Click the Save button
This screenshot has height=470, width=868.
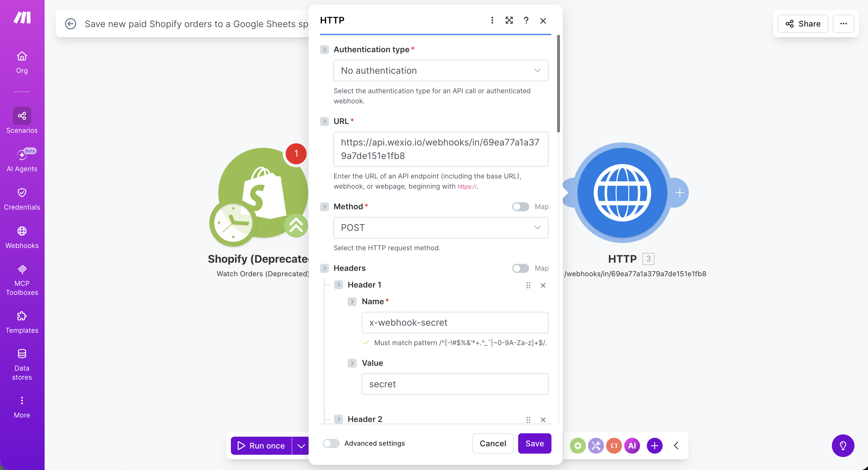(535, 443)
